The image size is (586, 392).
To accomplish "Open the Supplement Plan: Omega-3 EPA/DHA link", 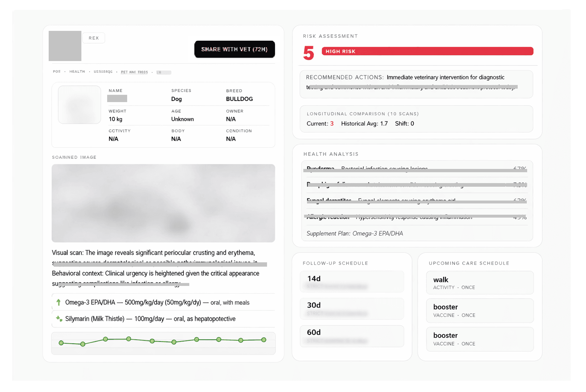I will point(355,234).
